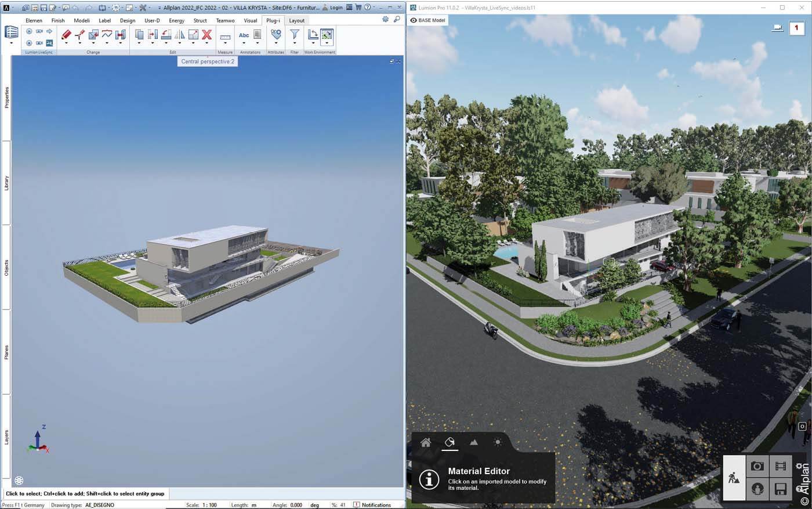The width and height of the screenshot is (812, 509).
Task: Open Lumion Movie mode filmstrip icon
Action: [780, 466]
